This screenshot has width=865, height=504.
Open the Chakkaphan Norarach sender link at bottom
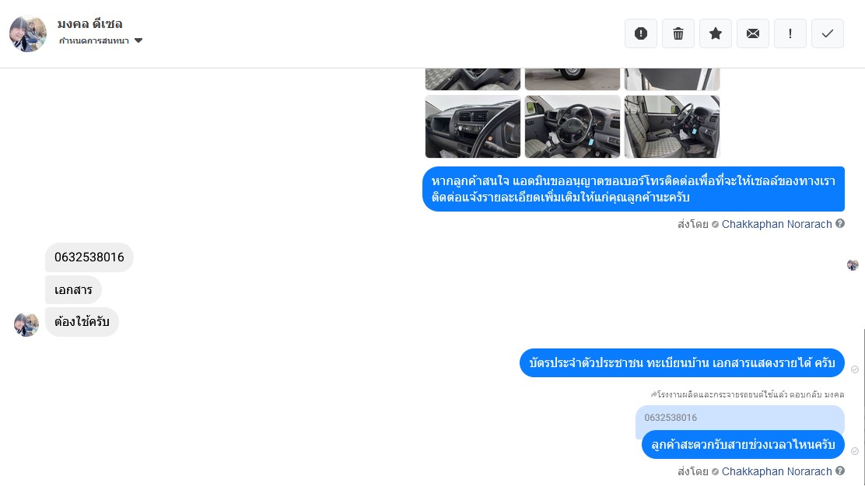tap(776, 471)
